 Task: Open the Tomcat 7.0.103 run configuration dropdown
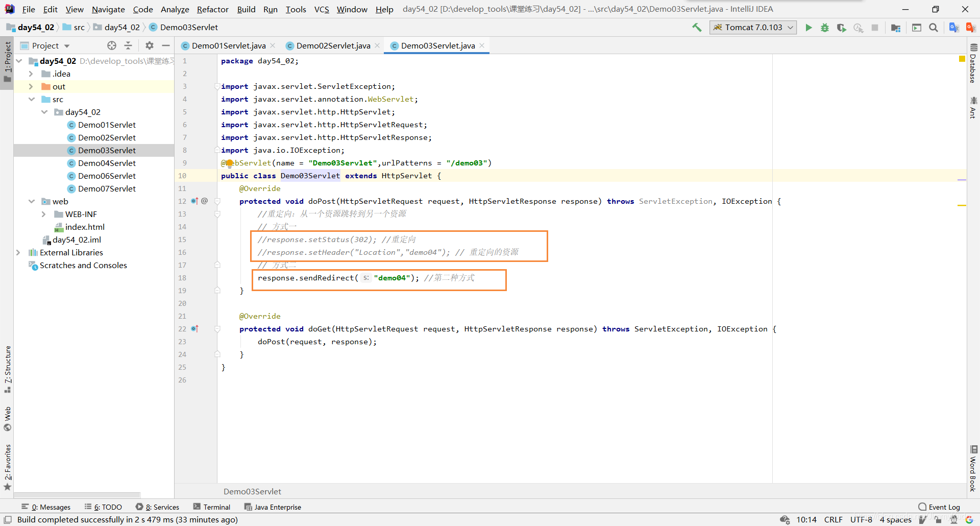(x=753, y=28)
